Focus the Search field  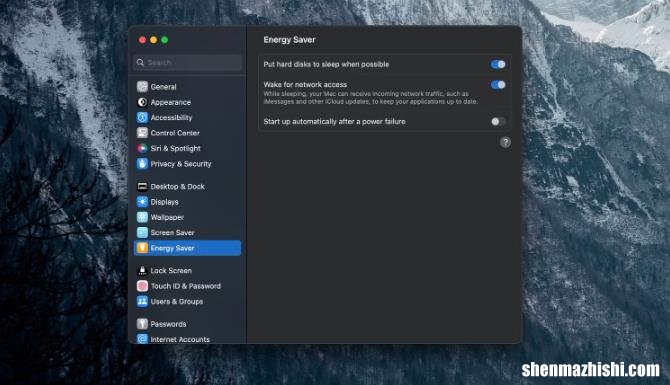(x=188, y=62)
